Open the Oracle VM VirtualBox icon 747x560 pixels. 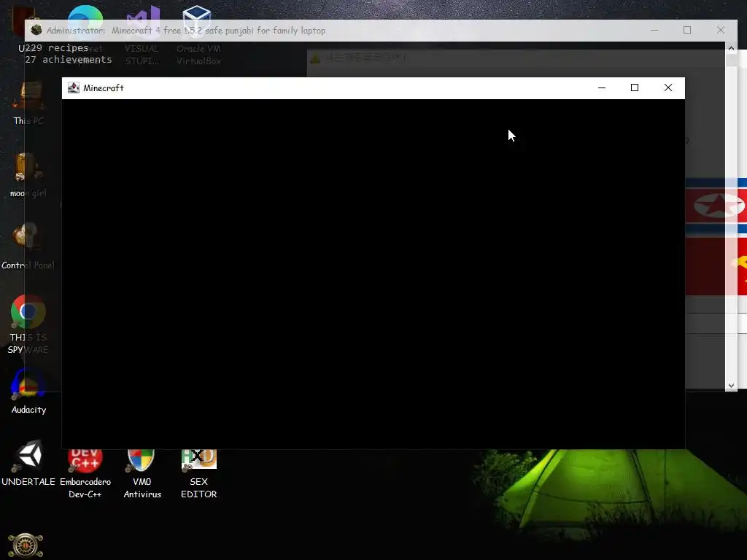point(198,36)
